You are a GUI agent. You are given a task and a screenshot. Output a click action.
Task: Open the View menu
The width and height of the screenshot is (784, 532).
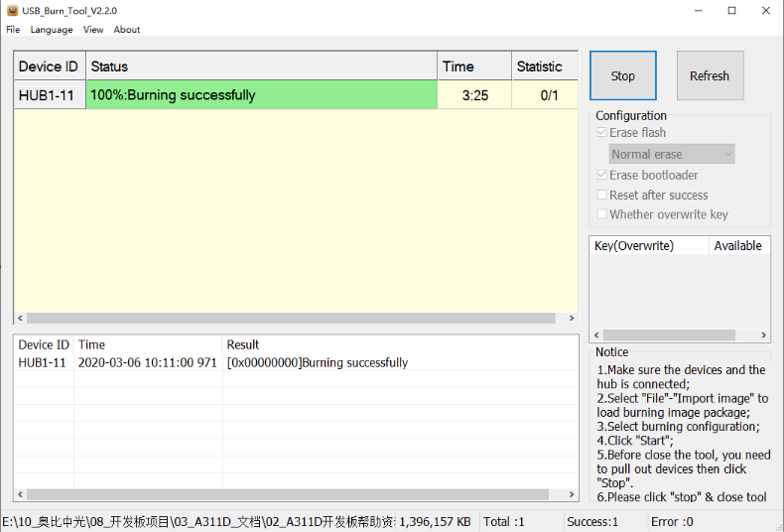tap(93, 30)
